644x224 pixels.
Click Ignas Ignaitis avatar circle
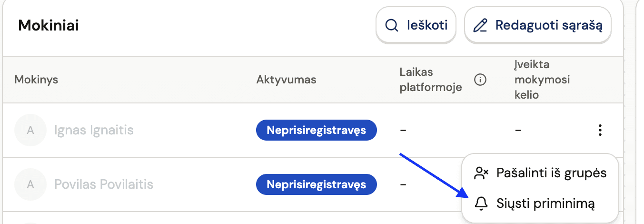point(30,130)
